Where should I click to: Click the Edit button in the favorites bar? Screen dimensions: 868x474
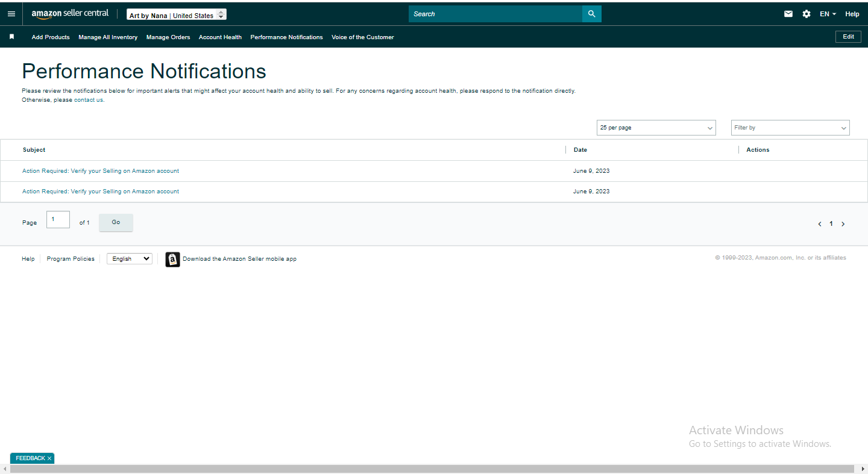848,37
